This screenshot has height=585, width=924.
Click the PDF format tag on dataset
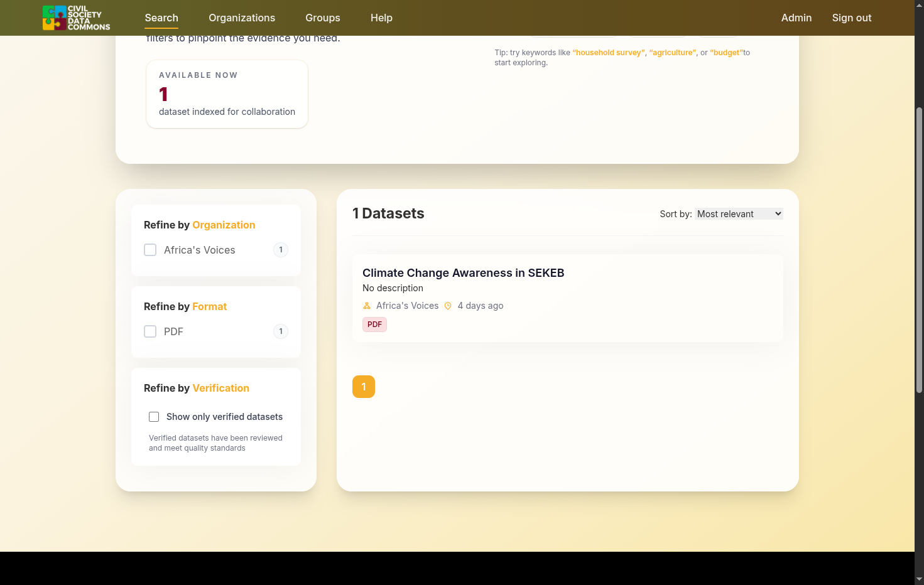[374, 325]
